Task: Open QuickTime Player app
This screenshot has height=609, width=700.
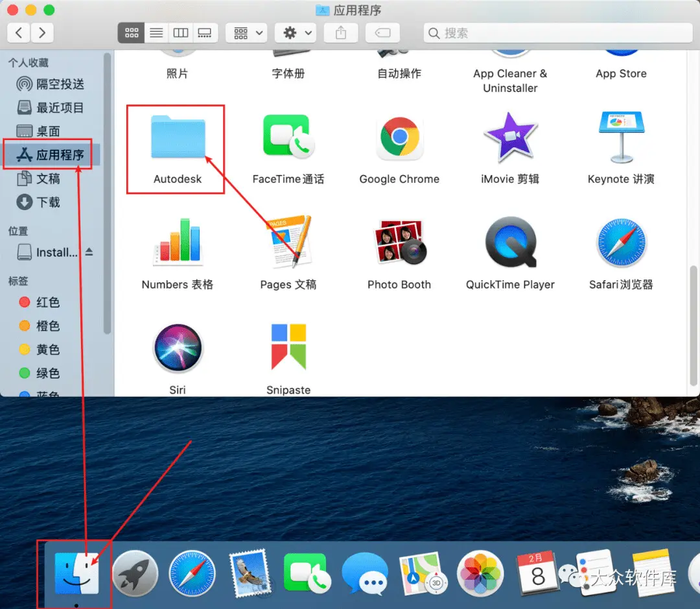Action: coord(510,242)
